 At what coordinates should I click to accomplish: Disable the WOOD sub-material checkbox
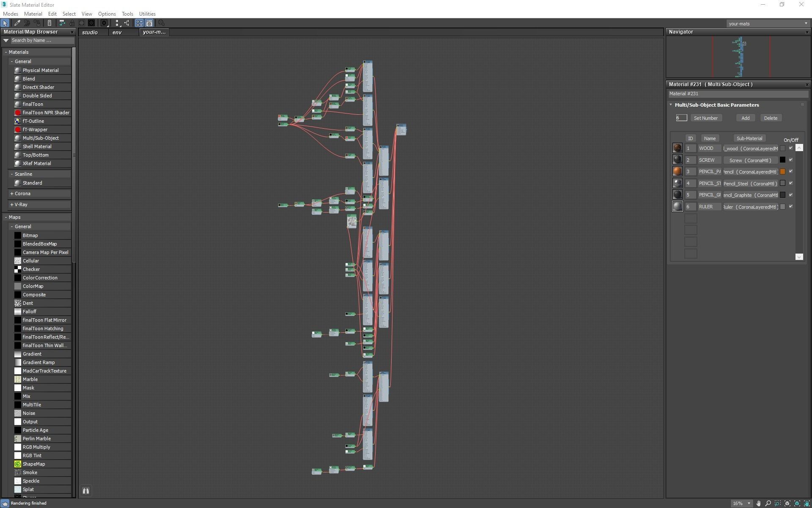tap(790, 148)
